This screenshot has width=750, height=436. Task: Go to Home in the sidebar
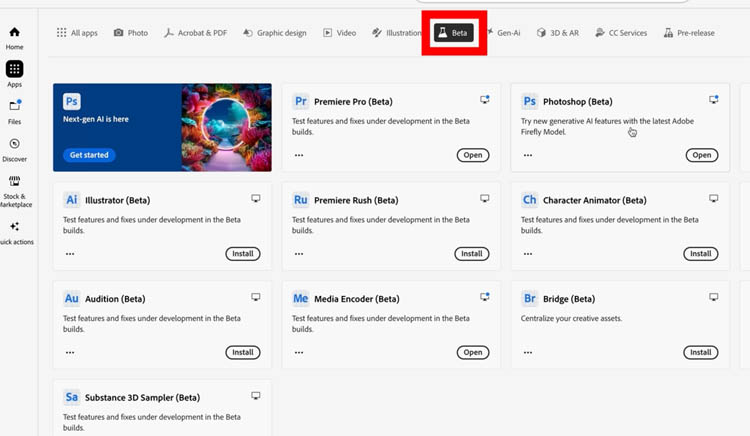(14, 38)
